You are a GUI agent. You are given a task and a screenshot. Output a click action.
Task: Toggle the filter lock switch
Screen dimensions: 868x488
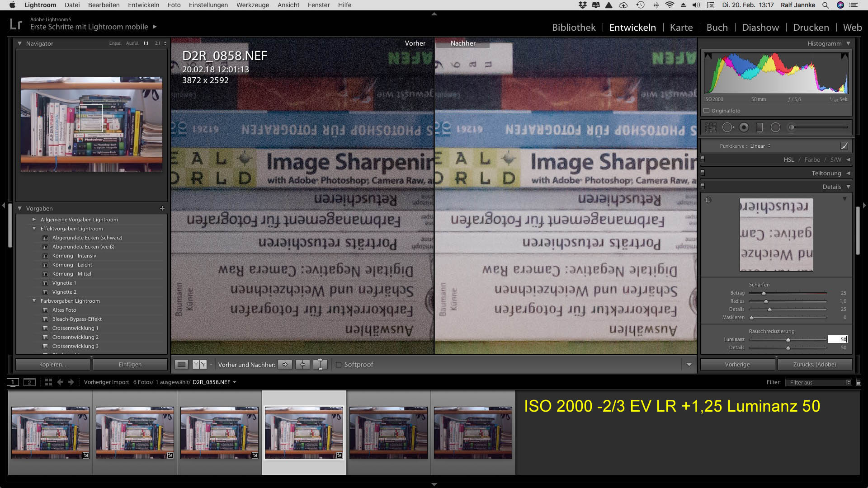(859, 382)
